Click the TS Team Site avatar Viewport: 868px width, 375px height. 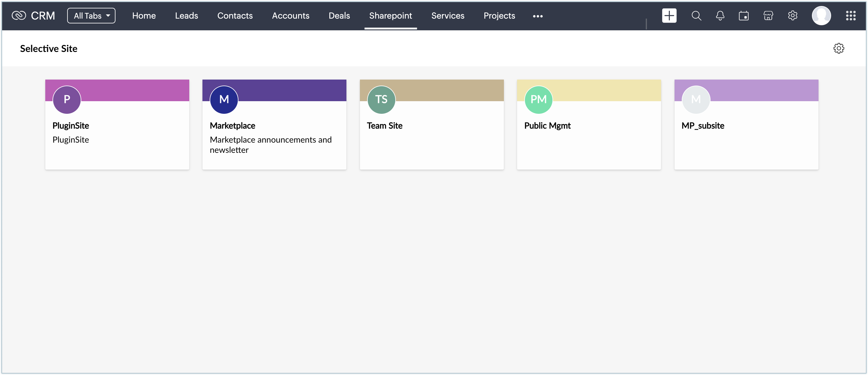tap(381, 99)
